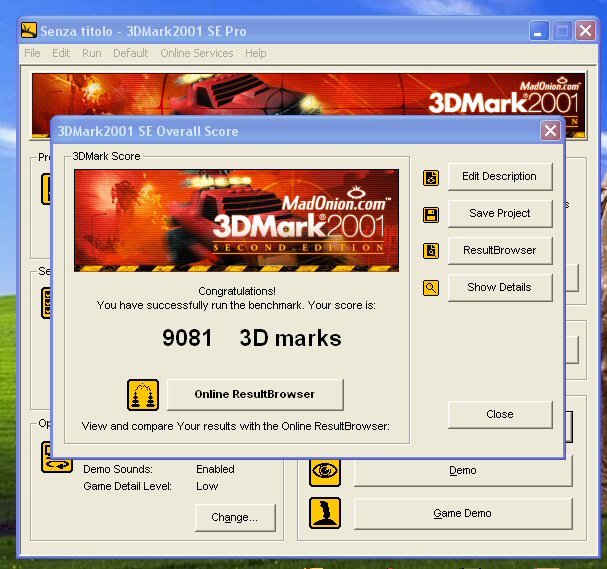Click the '3D marks' score label
607x569 pixels.
pos(290,338)
